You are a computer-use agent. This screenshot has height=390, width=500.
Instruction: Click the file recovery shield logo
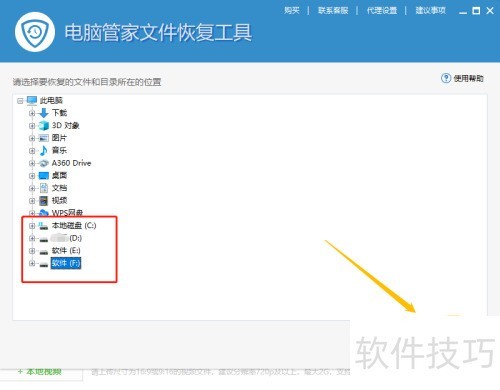pos(35,32)
